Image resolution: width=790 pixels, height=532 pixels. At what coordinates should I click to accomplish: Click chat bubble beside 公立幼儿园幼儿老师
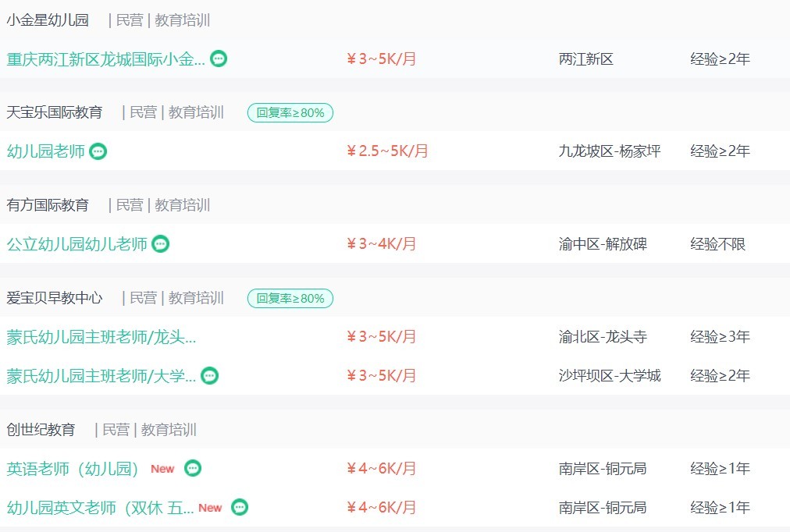click(x=160, y=244)
